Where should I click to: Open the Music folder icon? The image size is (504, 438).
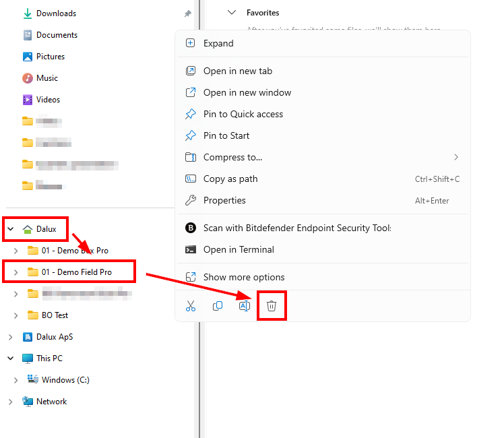tap(28, 78)
